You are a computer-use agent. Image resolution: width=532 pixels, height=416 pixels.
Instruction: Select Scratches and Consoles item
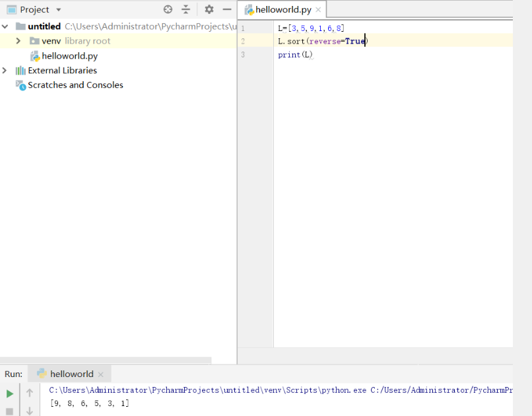click(x=75, y=85)
